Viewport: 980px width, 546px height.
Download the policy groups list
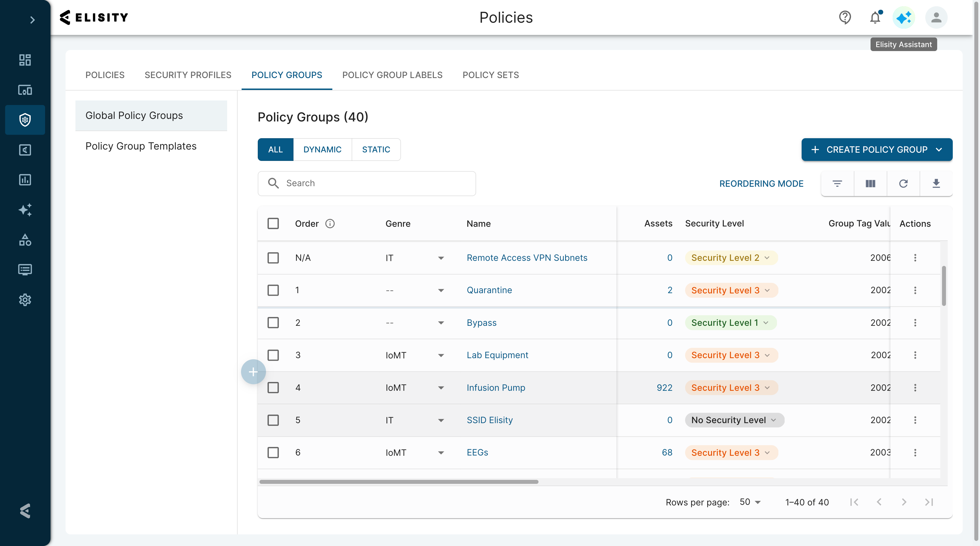coord(936,184)
